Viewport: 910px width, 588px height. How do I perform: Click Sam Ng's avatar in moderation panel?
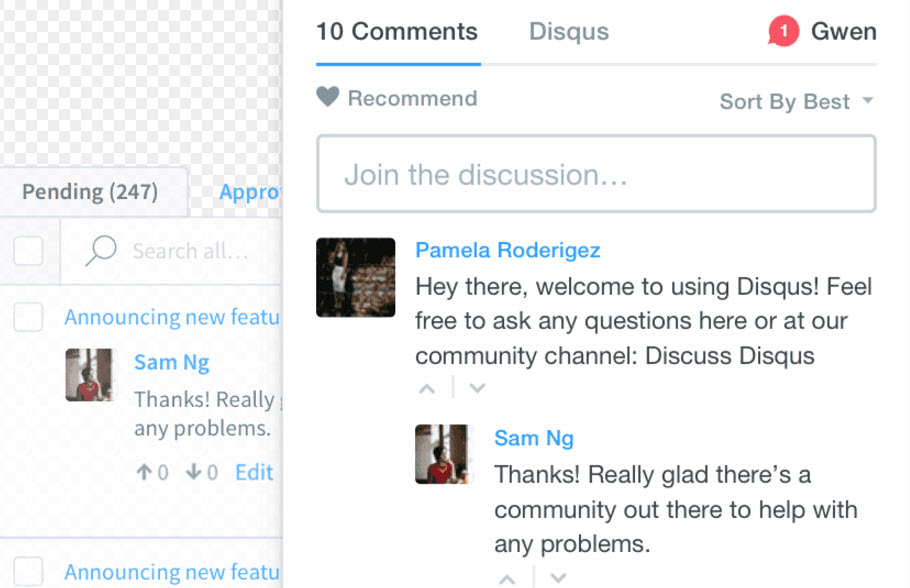[89, 375]
